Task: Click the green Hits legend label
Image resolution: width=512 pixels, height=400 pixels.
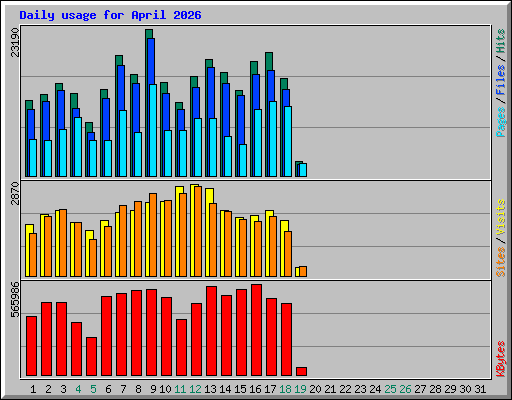Action: (500, 41)
